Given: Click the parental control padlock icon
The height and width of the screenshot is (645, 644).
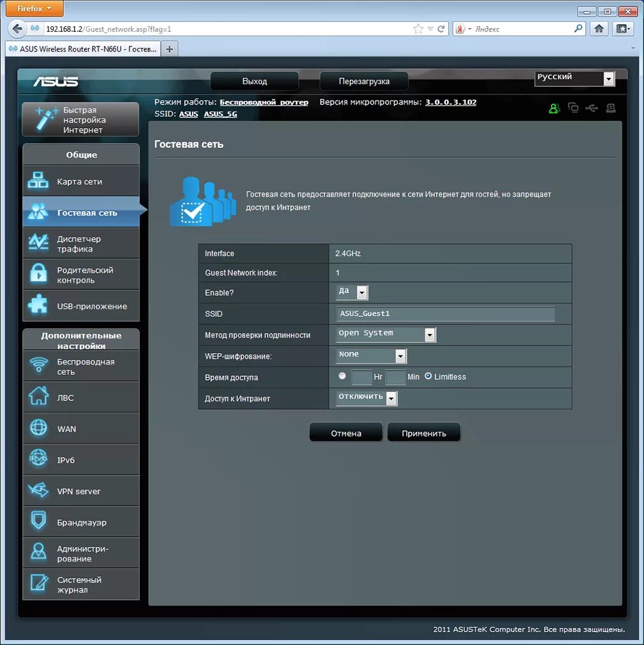Looking at the screenshot, I should 38,274.
